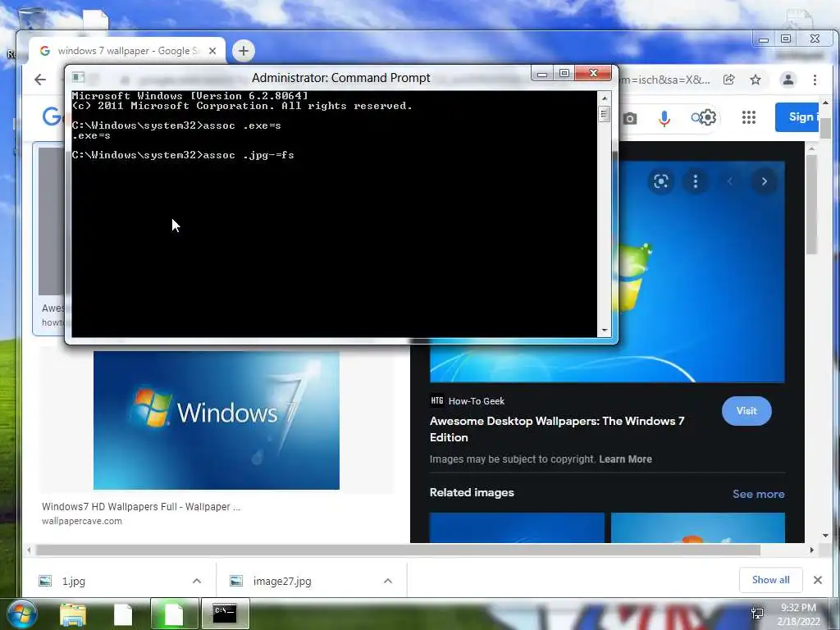Click the search by image camera icon

630,118
